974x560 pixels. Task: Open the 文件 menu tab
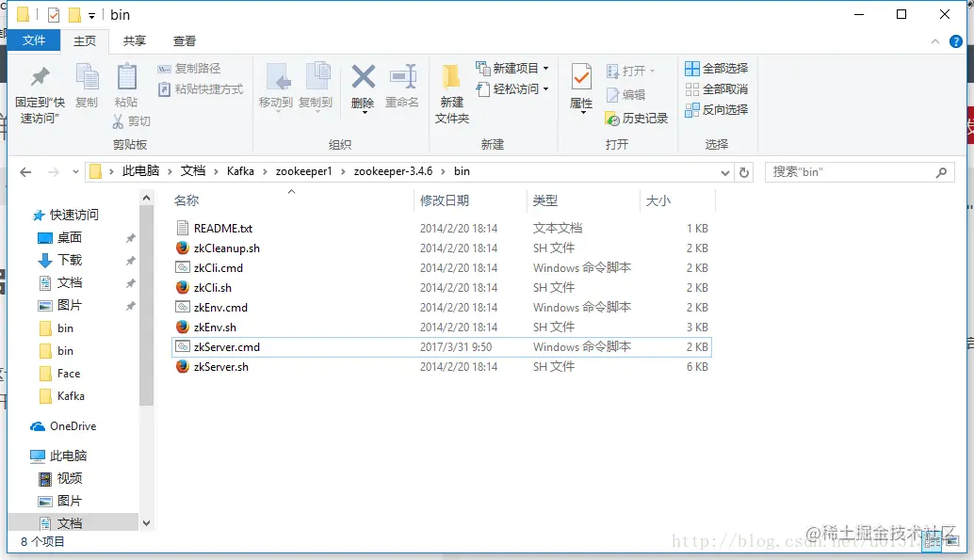point(34,40)
